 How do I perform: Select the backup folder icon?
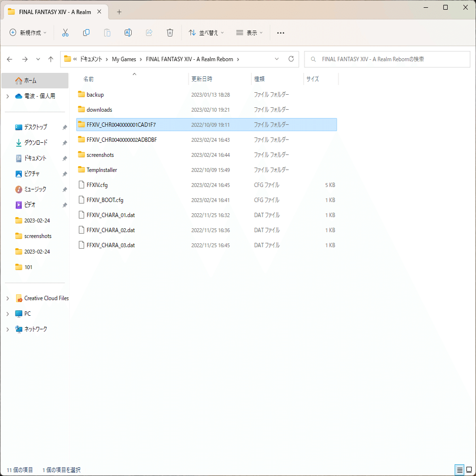82,94
